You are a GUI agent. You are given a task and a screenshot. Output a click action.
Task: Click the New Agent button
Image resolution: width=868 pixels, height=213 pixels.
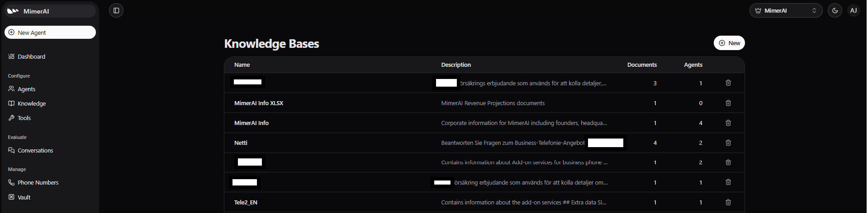pos(50,32)
